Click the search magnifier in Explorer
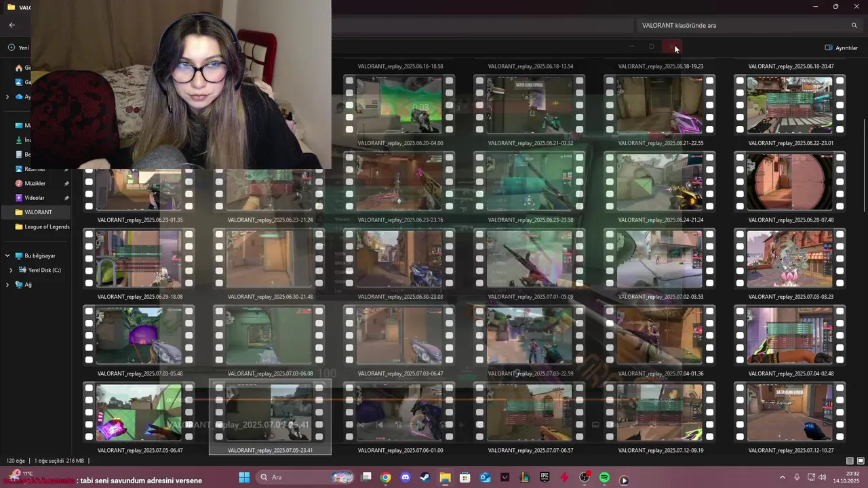 coord(854,25)
